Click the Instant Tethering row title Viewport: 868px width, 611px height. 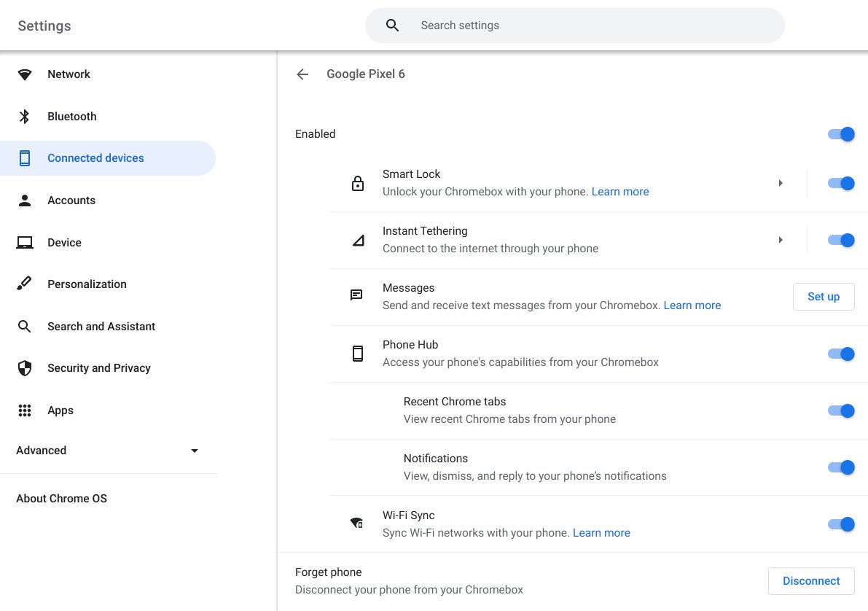pos(425,231)
